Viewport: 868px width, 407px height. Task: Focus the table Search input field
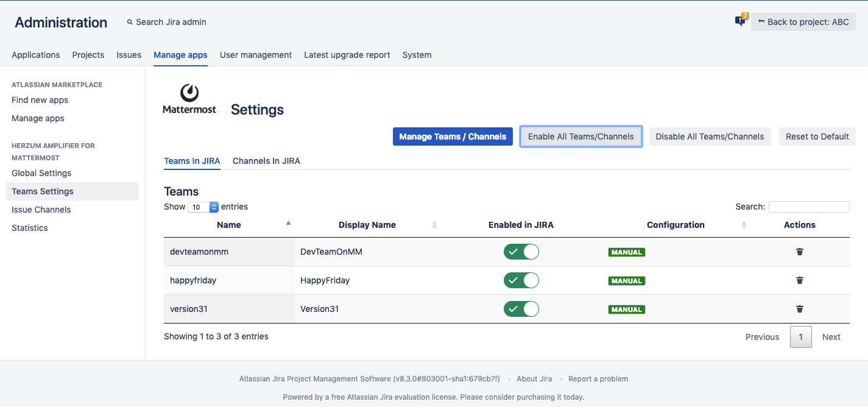808,207
